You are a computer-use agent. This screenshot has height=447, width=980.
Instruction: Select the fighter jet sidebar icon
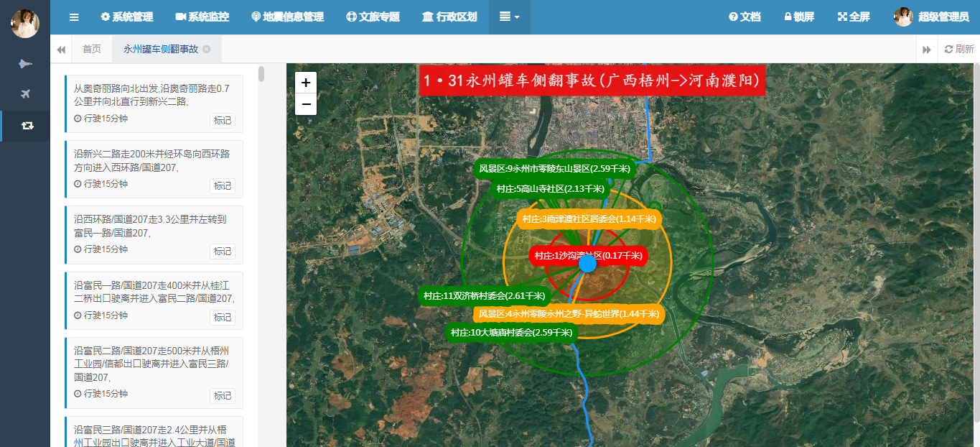click(x=25, y=63)
